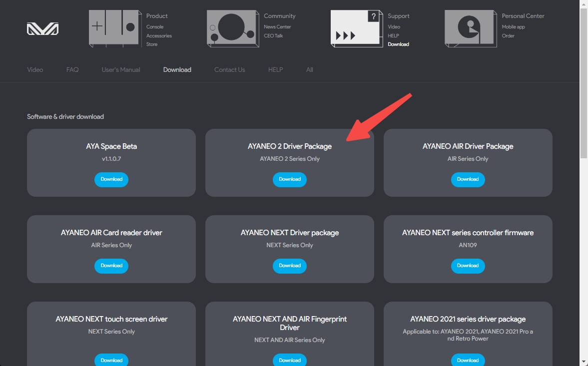
Task: Open Video under Support header
Action: (x=394, y=27)
